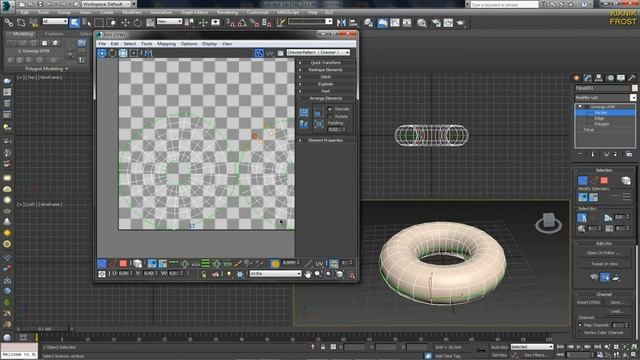
Task: Click the lock selection icon in Edit UVWs
Action: pos(204,274)
